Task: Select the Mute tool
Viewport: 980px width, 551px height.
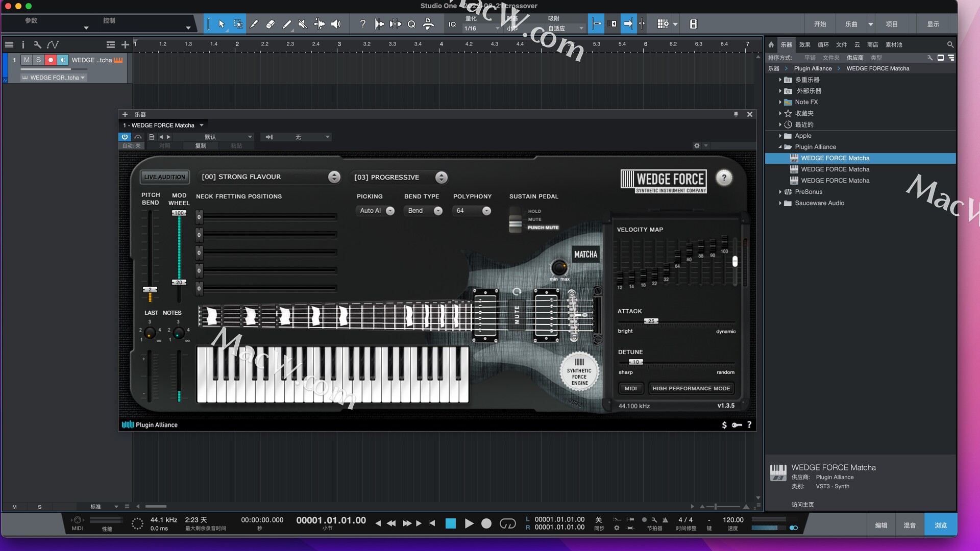Action: tap(303, 24)
